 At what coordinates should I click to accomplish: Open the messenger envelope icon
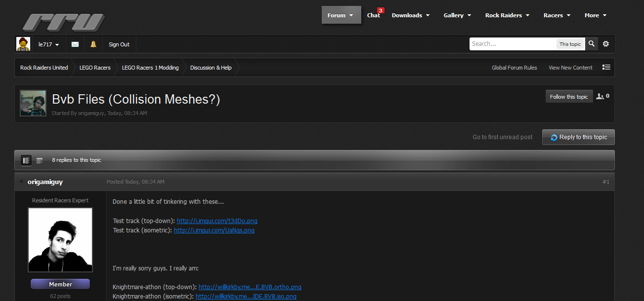[75, 44]
